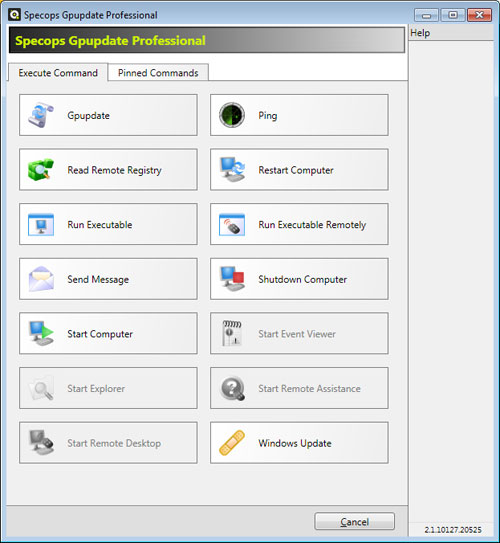Screen dimensions: 500x543
Task: Click the Windows Update bandage icon
Action: (232, 443)
